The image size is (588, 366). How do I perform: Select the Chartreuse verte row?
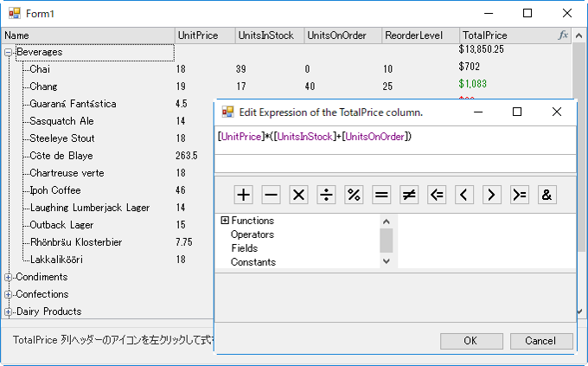pyautogui.click(x=67, y=173)
